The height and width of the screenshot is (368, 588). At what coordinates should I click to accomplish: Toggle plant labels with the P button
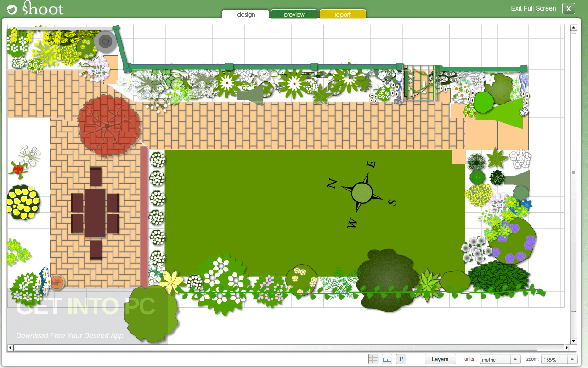[x=400, y=358]
